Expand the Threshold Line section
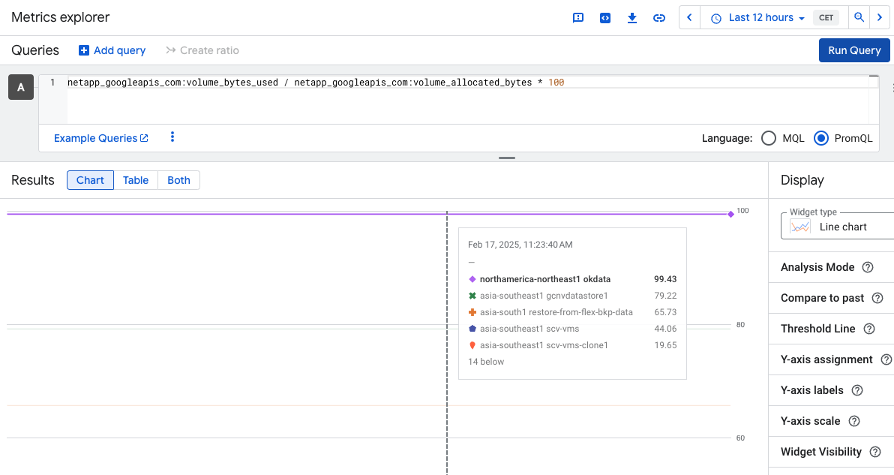 (817, 329)
